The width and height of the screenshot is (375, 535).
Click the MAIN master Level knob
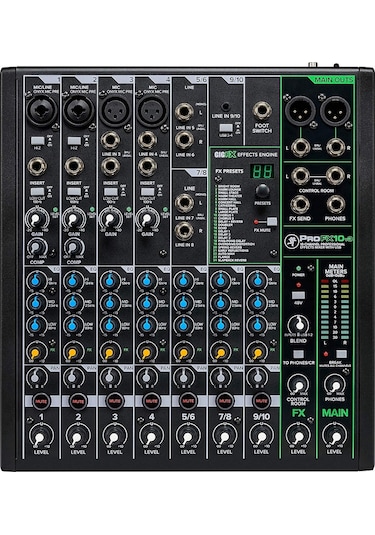(x=335, y=436)
